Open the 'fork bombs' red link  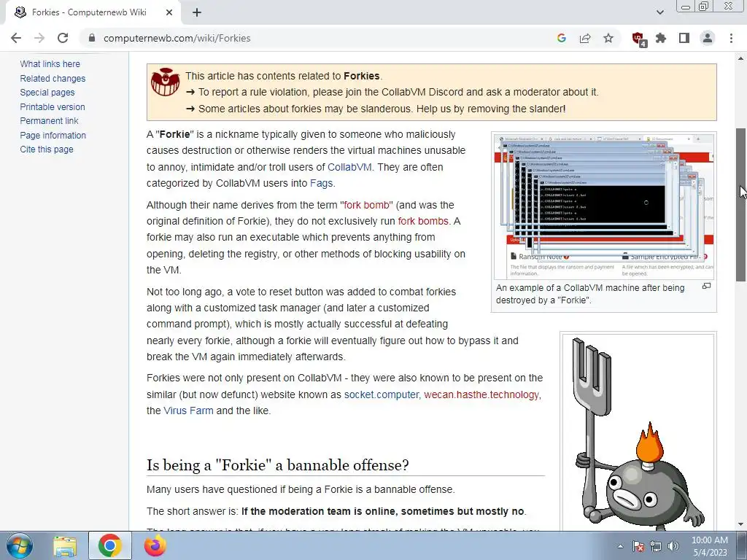(423, 222)
